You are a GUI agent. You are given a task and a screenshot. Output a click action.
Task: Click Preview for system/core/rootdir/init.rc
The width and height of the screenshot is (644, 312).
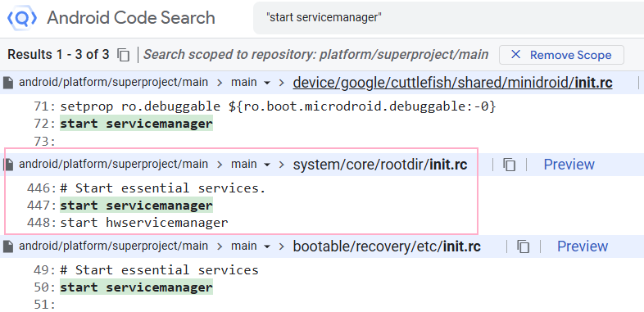(x=569, y=165)
